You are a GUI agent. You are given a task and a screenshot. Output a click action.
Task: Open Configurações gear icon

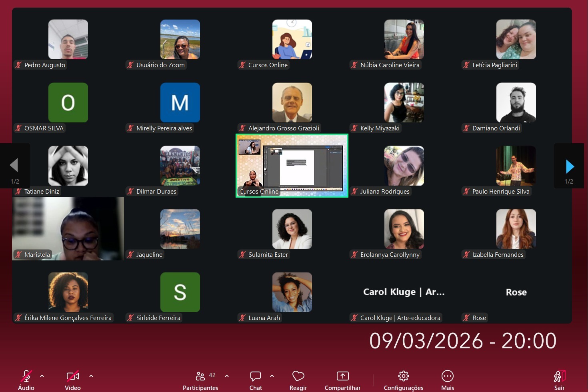pyautogui.click(x=404, y=376)
